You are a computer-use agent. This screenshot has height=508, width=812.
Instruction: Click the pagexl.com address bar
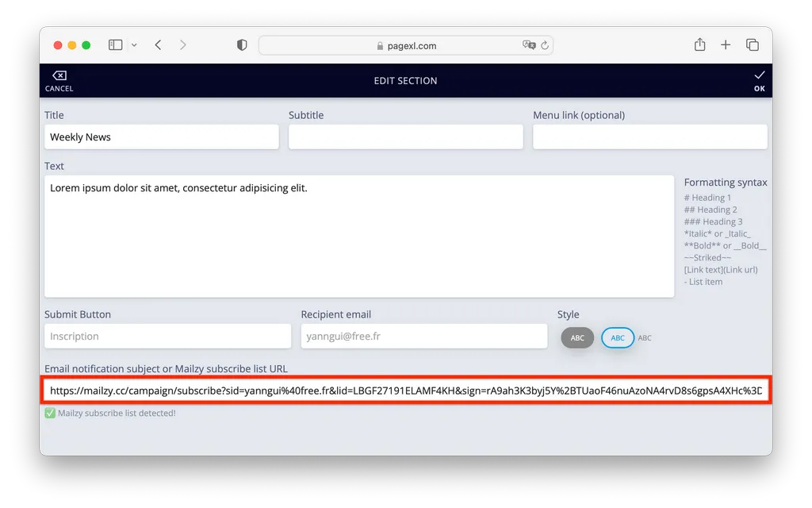tap(406, 45)
